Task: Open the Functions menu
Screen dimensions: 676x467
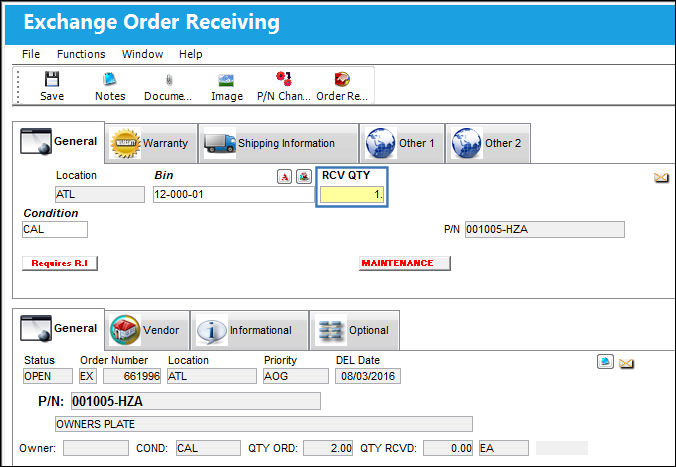Action: [81, 54]
